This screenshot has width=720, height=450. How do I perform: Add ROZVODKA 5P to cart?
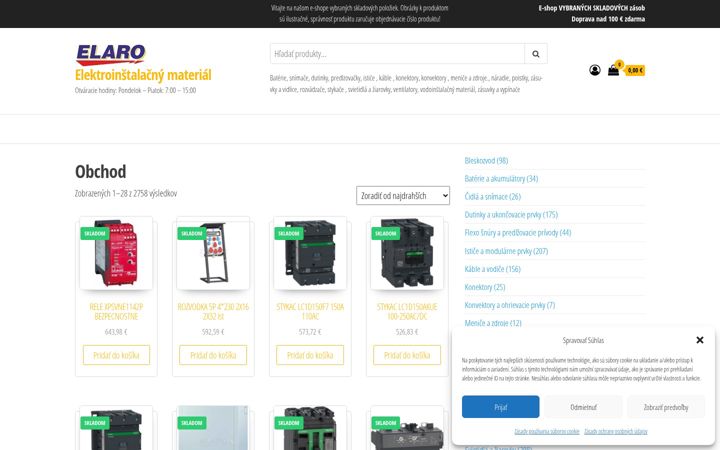213,355
